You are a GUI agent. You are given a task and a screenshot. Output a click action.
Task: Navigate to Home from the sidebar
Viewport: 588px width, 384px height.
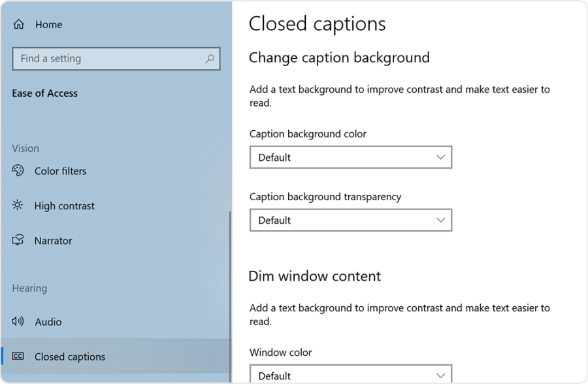[x=49, y=24]
